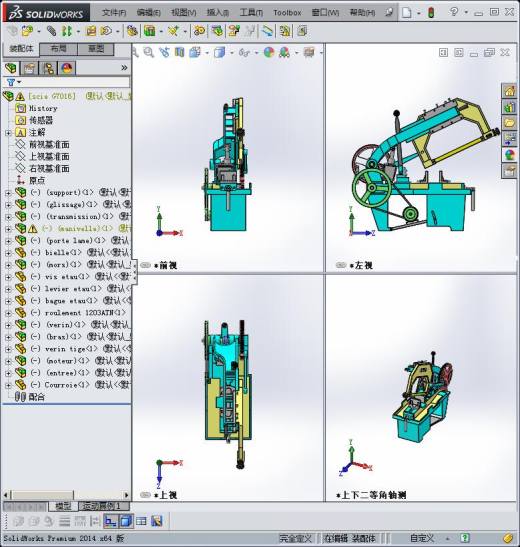This screenshot has width=520, height=547.
Task: Click the Apply Scene icon
Action: coord(285,53)
